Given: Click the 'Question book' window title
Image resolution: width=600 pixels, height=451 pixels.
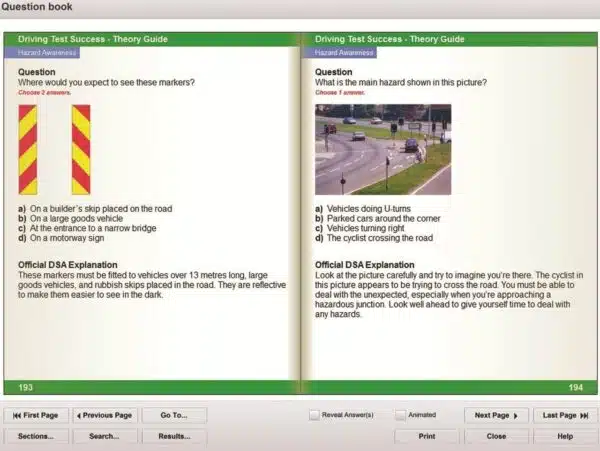Looking at the screenshot, I should (x=37, y=7).
